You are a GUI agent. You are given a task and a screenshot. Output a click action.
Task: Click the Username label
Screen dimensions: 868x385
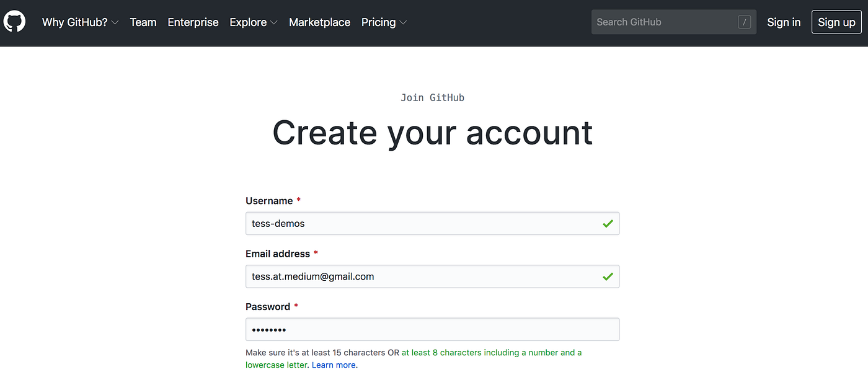tap(269, 201)
